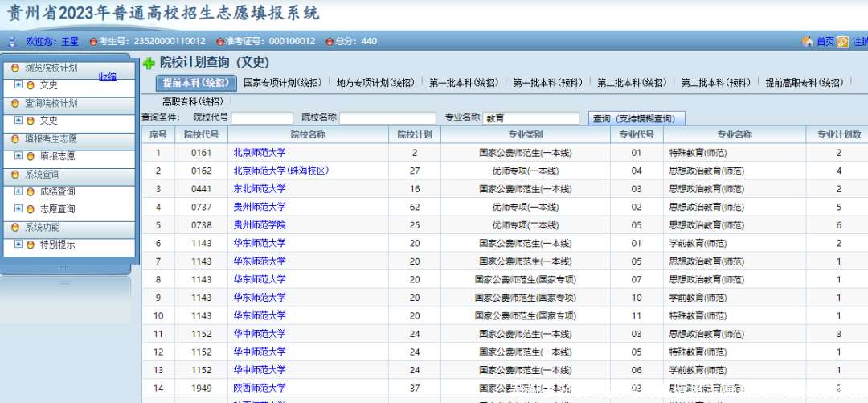
Task: Expand the 成绩查询 tree node
Action: click(x=18, y=191)
